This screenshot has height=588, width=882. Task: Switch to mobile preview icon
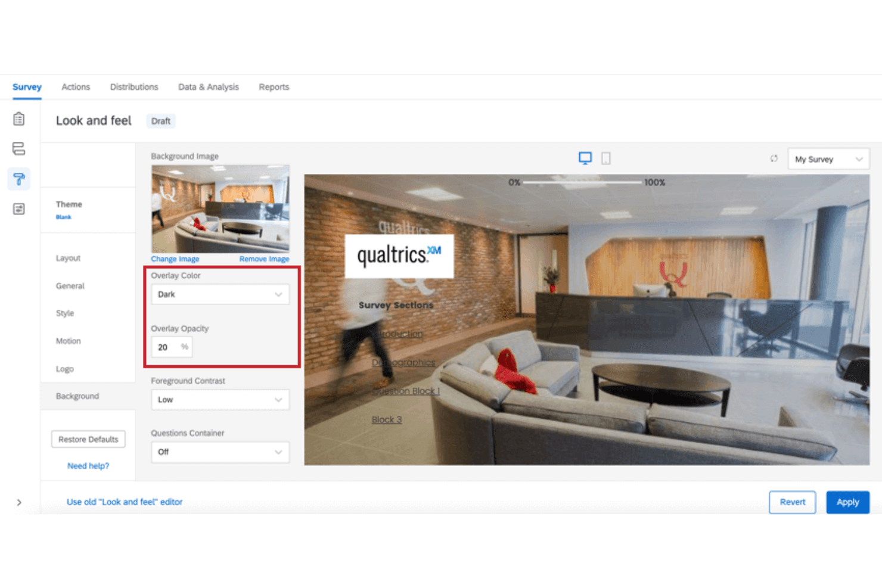(606, 158)
